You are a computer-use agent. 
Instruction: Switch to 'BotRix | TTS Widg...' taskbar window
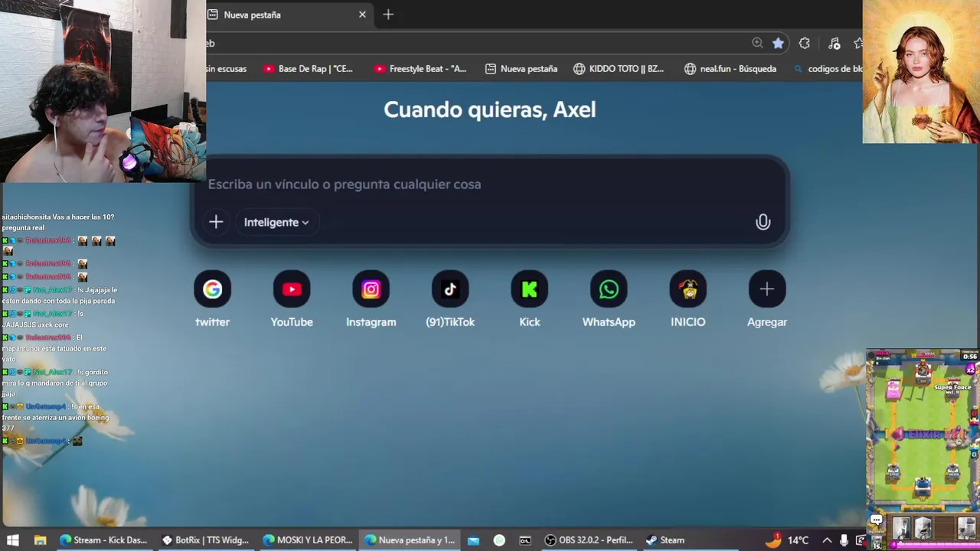tap(205, 540)
